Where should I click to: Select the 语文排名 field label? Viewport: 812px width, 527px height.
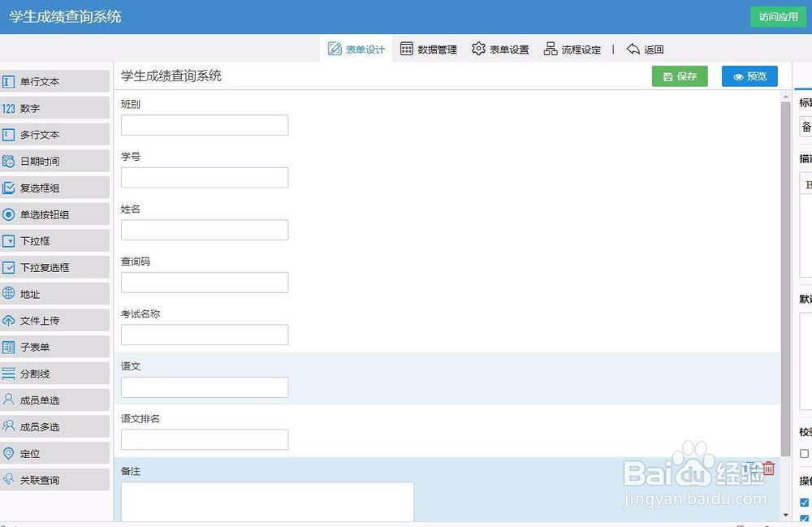[x=140, y=419]
